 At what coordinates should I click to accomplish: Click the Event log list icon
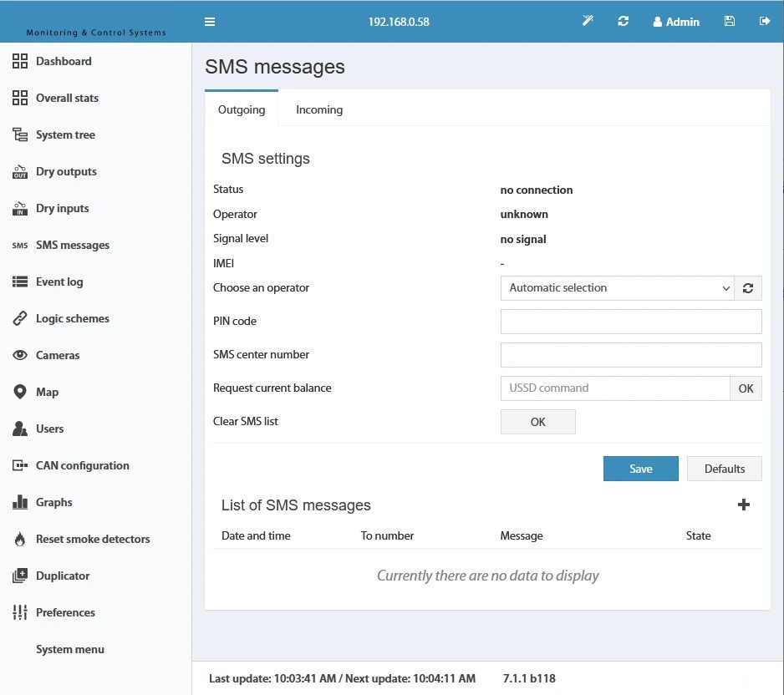(x=20, y=282)
